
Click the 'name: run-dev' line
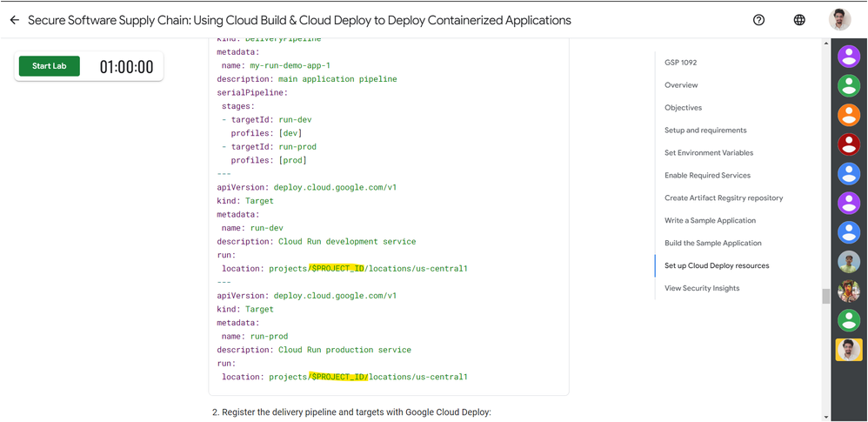click(252, 228)
